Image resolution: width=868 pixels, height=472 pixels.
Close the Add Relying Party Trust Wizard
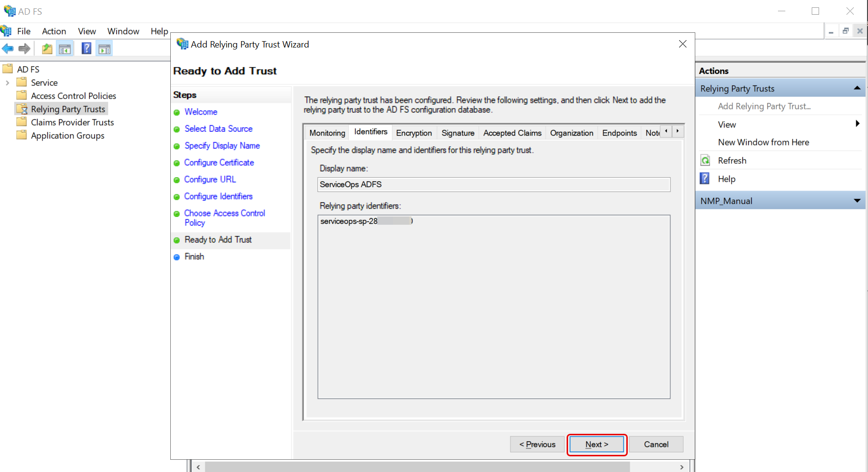683,44
